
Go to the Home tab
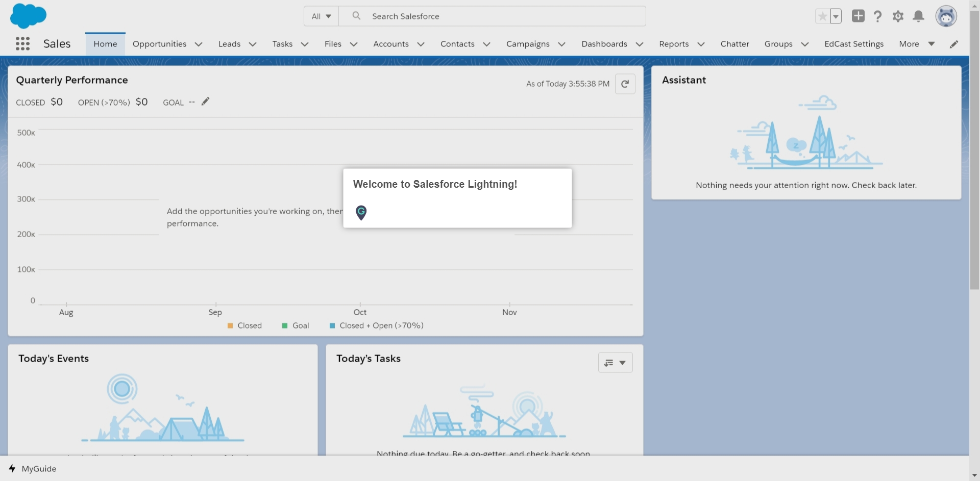tap(105, 44)
